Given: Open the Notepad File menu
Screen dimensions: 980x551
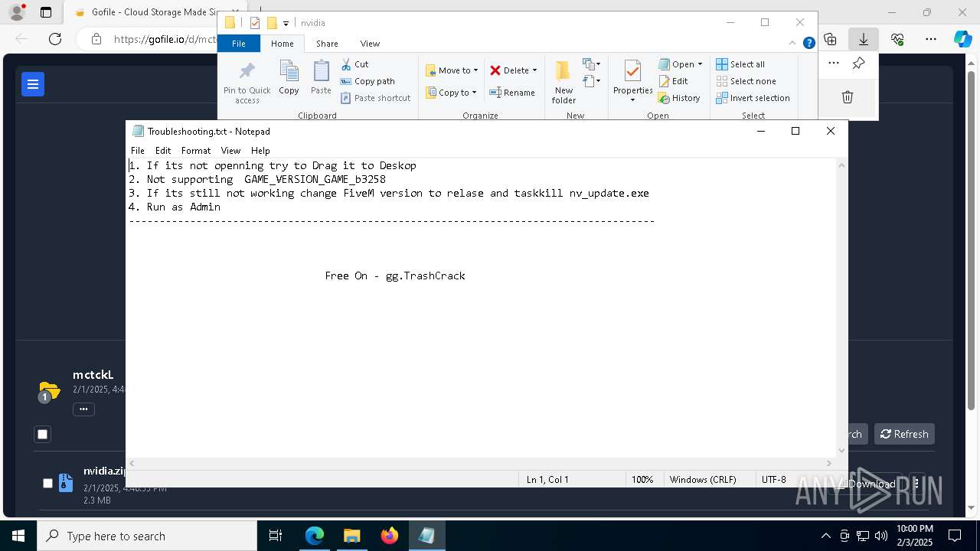Looking at the screenshot, I should point(138,151).
